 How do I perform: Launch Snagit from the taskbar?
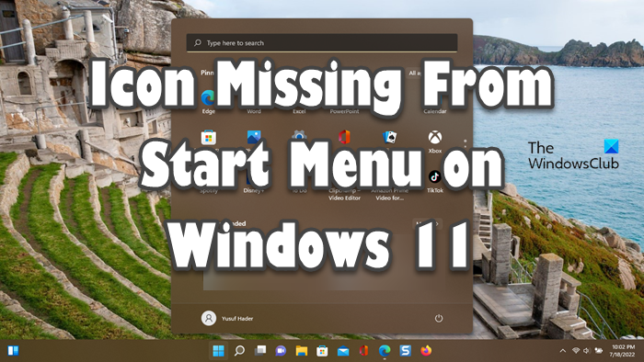point(406,351)
